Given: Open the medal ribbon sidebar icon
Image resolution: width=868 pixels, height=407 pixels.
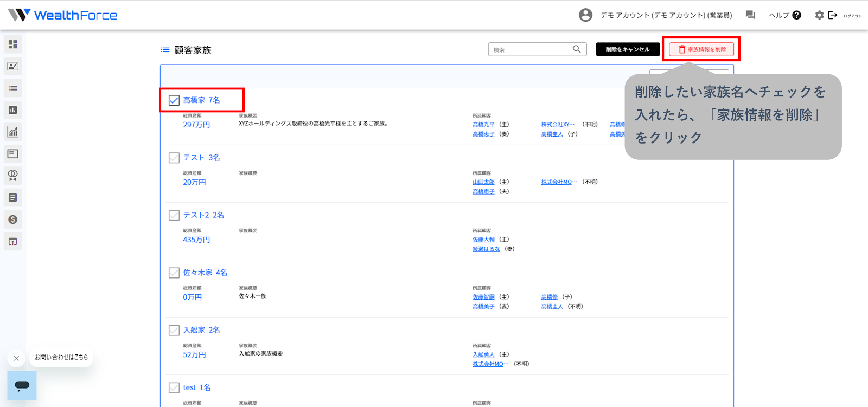Looking at the screenshot, I should coord(13,176).
